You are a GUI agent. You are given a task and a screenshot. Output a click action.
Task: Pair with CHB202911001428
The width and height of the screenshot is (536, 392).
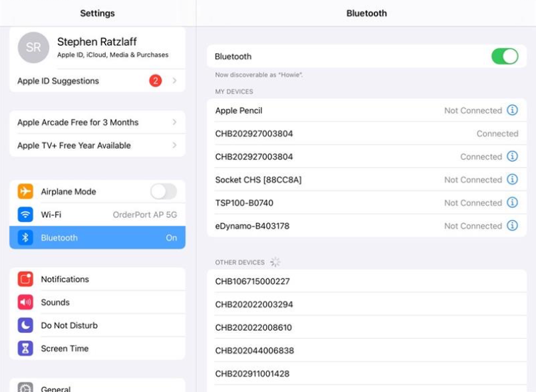366,373
